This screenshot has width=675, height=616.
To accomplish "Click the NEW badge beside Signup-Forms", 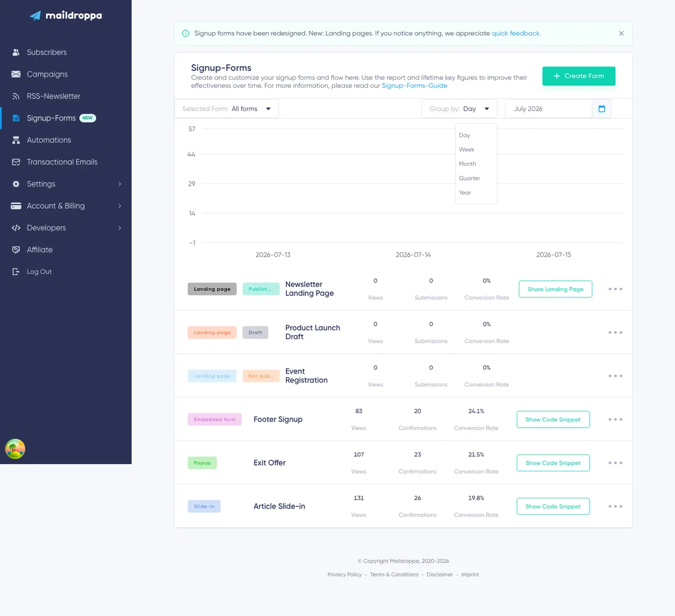I will pos(88,118).
